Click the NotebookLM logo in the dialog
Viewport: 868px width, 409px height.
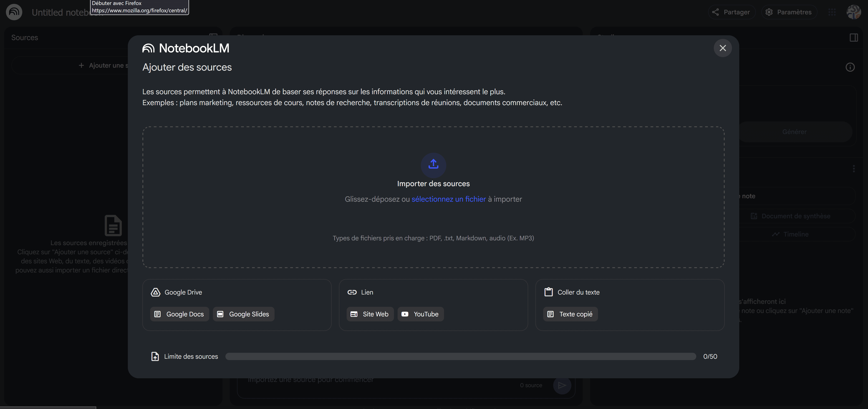coord(186,48)
